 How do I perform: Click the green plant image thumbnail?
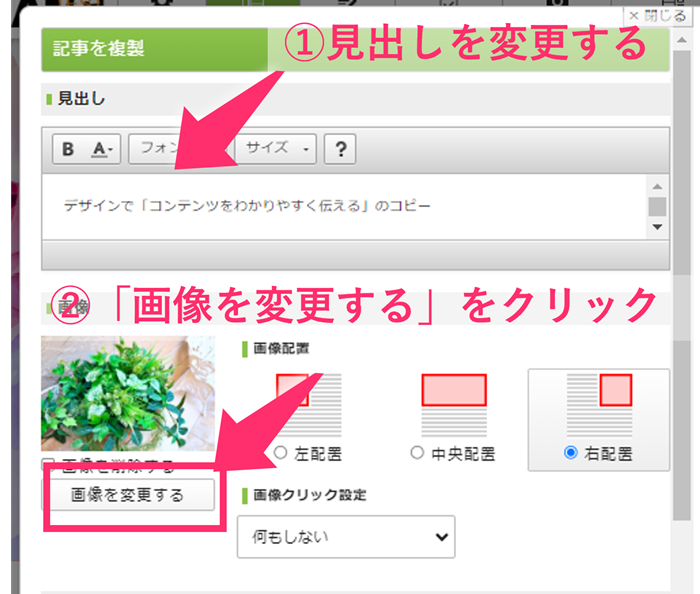pyautogui.click(x=128, y=393)
